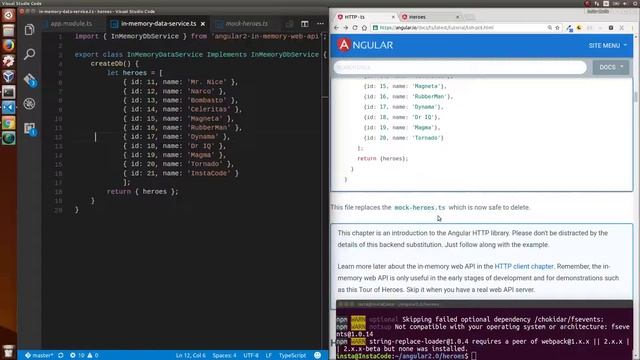
Task: Open Terminal from Ubuntu dock
Action: (x=8, y=92)
